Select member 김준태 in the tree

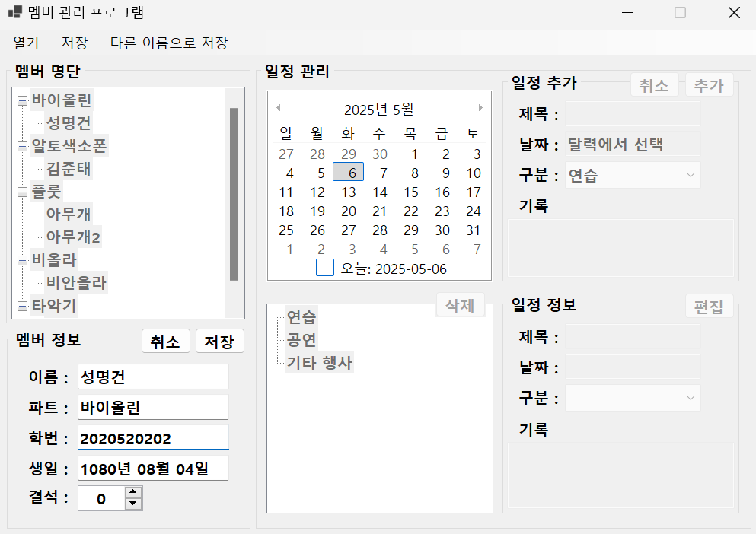pyautogui.click(x=69, y=169)
